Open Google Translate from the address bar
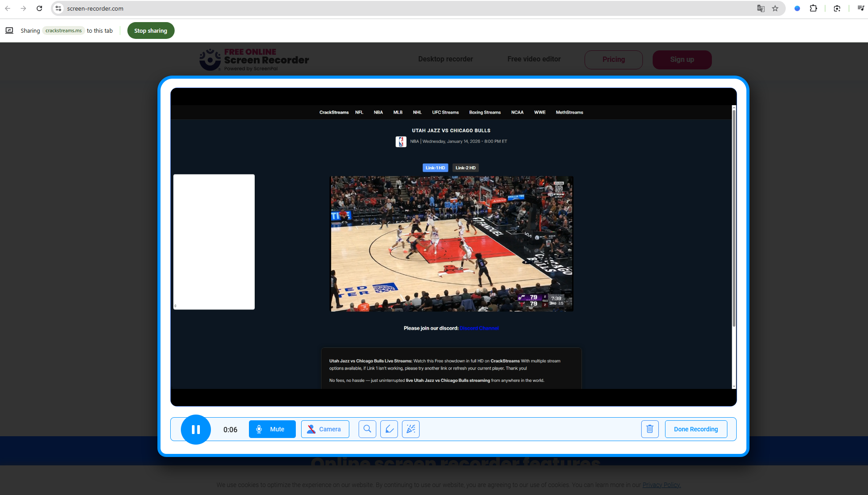Screen dimensions: 868x495 [x=761, y=8]
